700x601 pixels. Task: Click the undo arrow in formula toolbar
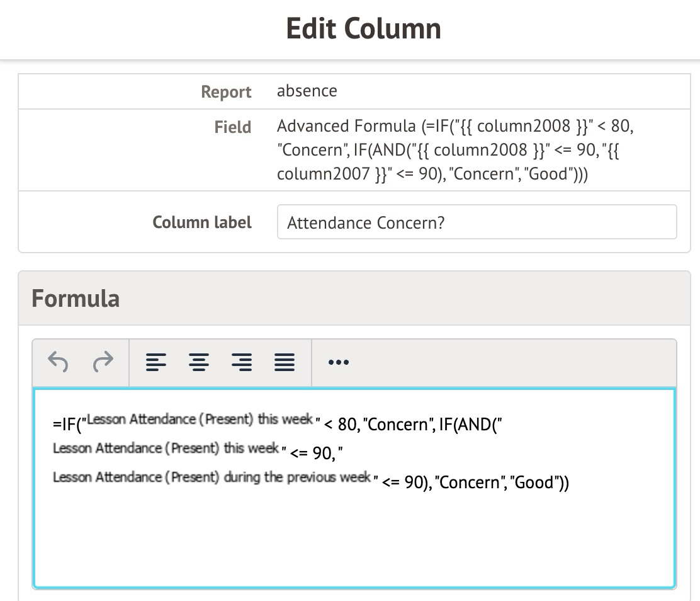point(58,362)
